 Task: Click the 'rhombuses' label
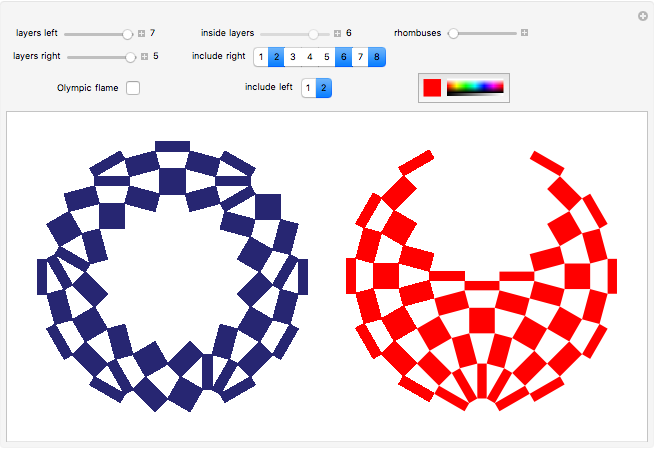(418, 33)
